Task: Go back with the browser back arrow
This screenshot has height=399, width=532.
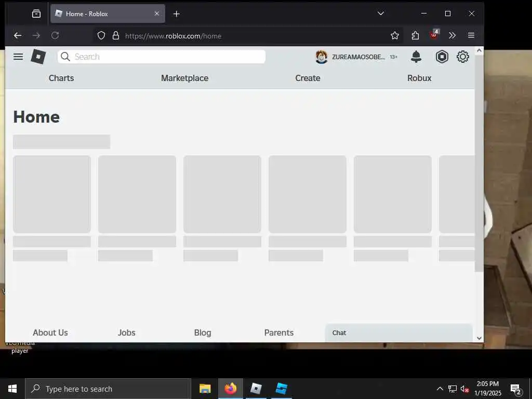Action: [18, 35]
